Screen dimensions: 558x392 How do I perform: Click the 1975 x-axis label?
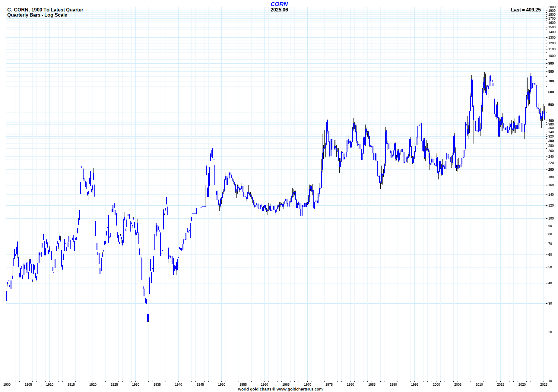329,384
